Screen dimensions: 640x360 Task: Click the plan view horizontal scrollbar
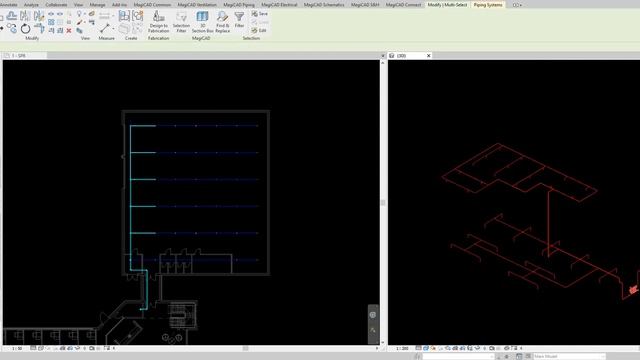[x=245, y=349]
